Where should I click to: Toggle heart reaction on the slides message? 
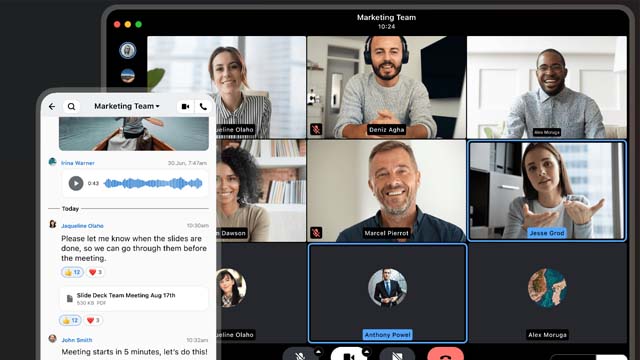[95, 272]
